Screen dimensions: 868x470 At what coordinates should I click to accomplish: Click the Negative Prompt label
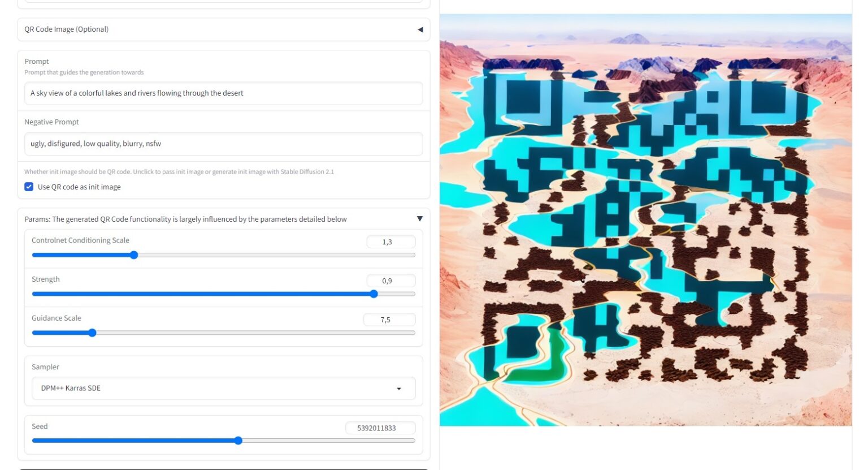(51, 122)
